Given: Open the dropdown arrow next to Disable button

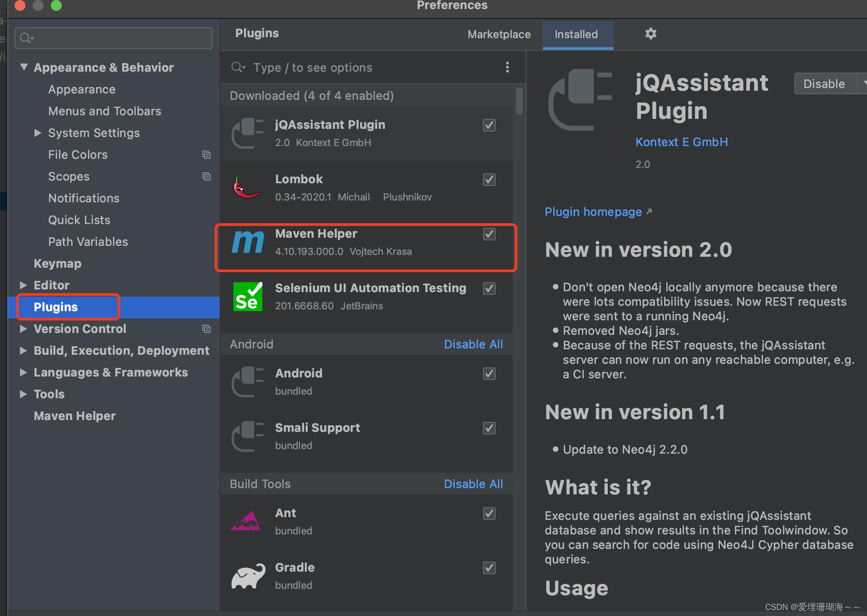Looking at the screenshot, I should [x=862, y=83].
